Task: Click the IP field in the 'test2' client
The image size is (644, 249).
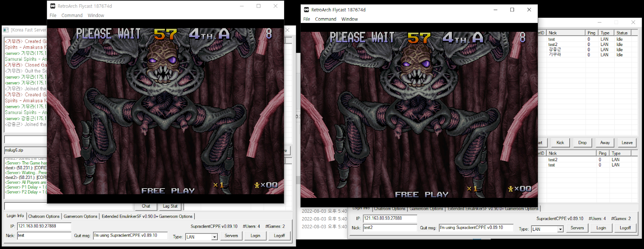Action: pos(390,218)
